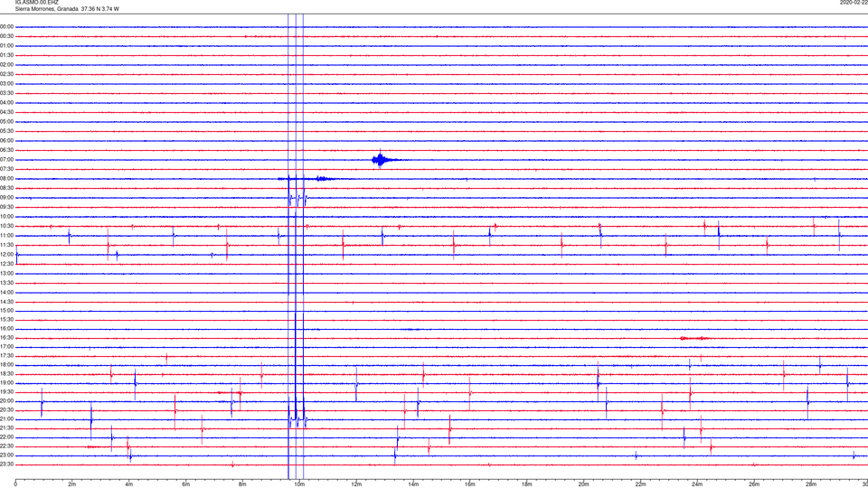Click the 4m tick label on the time axis
Viewport: 868px width, 488px height.
point(129,484)
